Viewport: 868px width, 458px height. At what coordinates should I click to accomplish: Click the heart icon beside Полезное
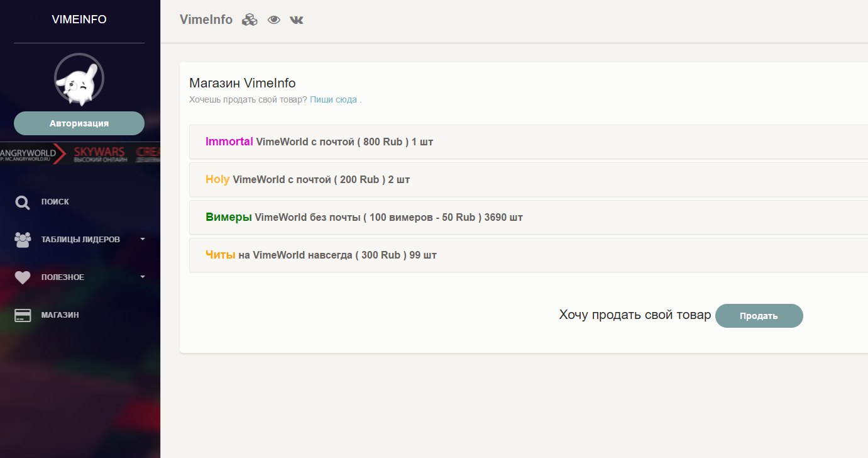23,277
